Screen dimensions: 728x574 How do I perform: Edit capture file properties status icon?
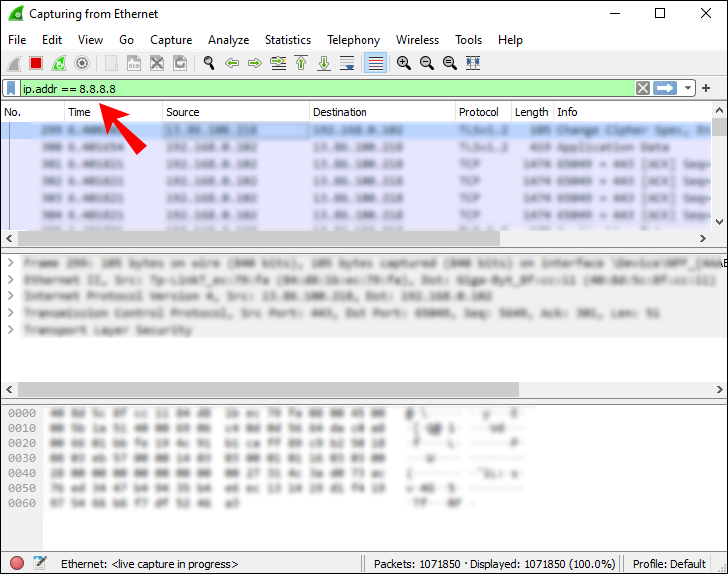click(x=40, y=563)
